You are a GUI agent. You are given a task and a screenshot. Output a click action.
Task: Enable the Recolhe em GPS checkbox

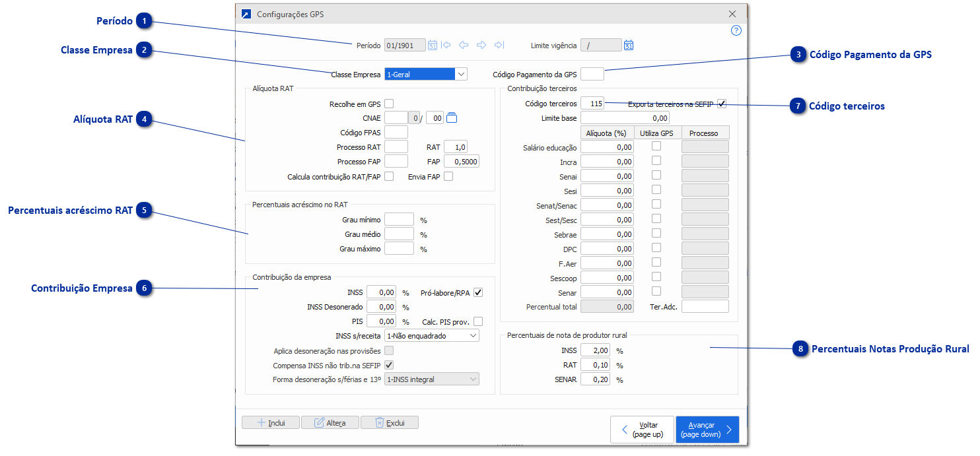(389, 104)
